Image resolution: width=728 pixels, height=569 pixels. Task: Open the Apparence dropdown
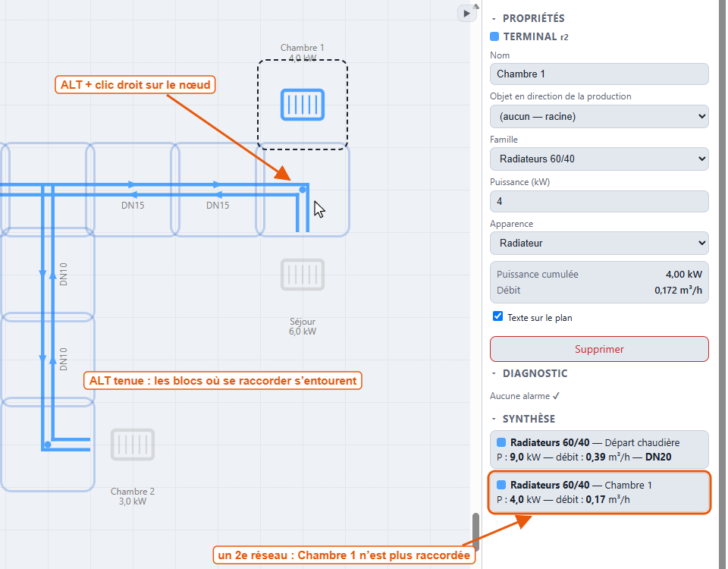coord(599,243)
